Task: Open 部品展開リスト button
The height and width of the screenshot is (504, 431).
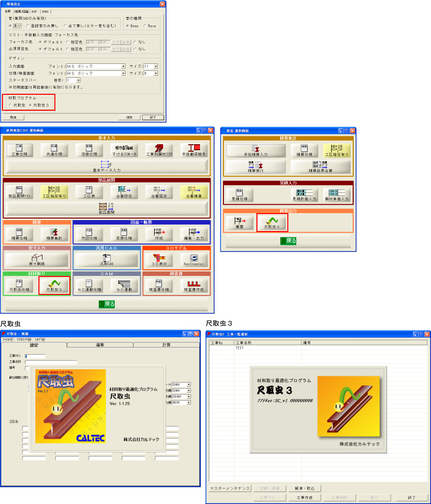Action: coord(19,192)
